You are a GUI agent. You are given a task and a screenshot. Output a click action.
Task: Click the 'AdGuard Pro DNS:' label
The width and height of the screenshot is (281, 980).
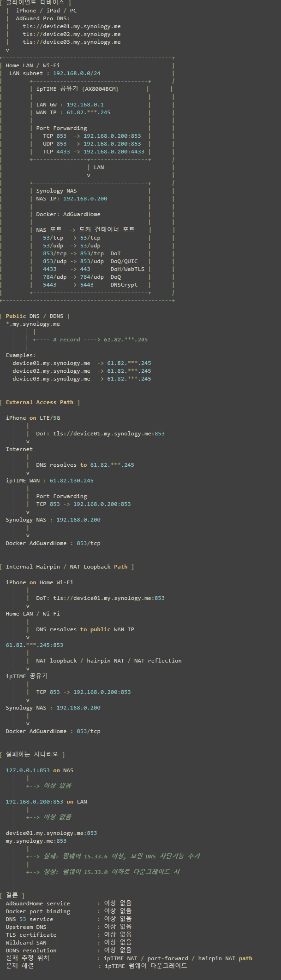43,18
